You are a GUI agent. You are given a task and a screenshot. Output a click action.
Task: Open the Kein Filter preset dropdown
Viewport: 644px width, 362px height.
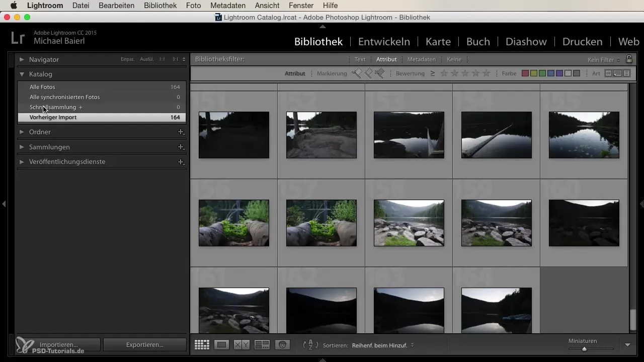click(x=604, y=60)
